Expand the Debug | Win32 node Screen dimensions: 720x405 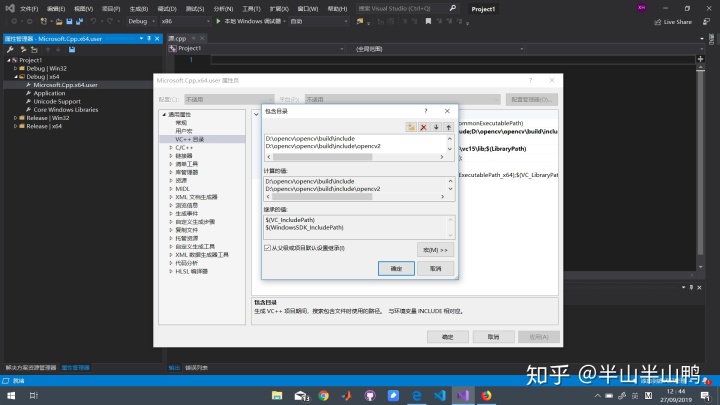pos(16,68)
